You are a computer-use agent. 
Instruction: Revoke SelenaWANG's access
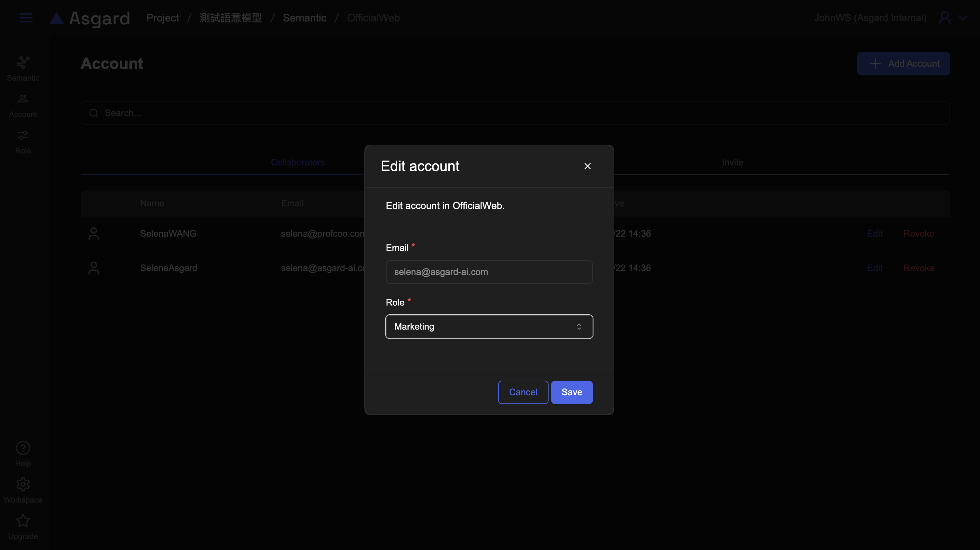click(x=919, y=233)
